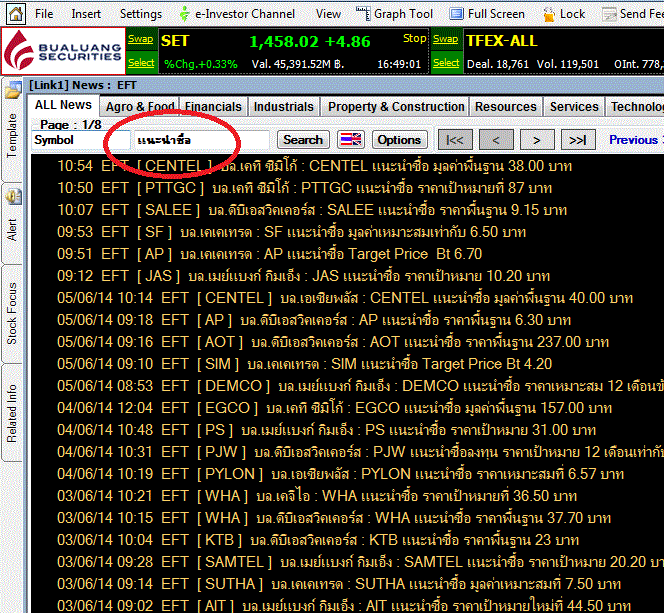The image size is (664, 613).
Task: Click Select link beside TFEX-ALL
Action: pos(446,63)
